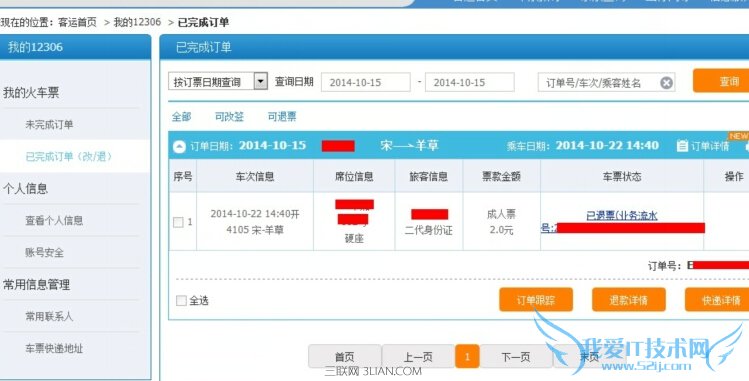
Task: Switch to the 可退票 filter tab
Action: pos(282,116)
